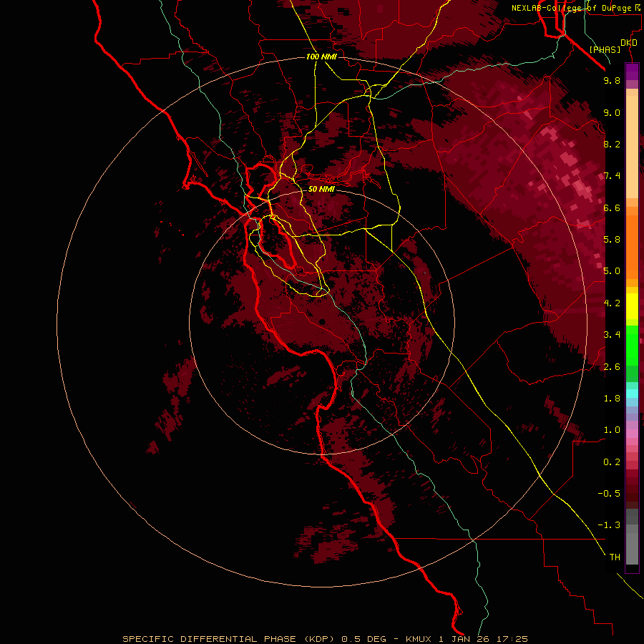Click the 4.2 value on the color scale

[612, 303]
